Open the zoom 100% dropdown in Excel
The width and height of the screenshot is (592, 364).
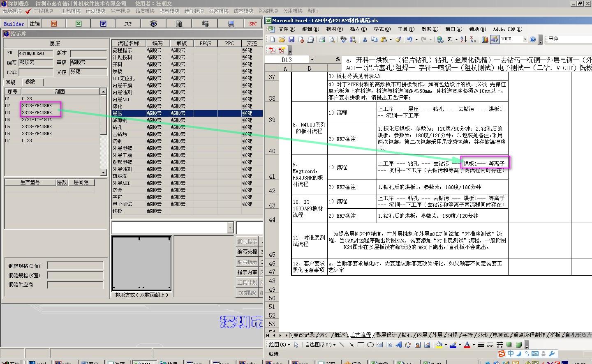click(525, 39)
